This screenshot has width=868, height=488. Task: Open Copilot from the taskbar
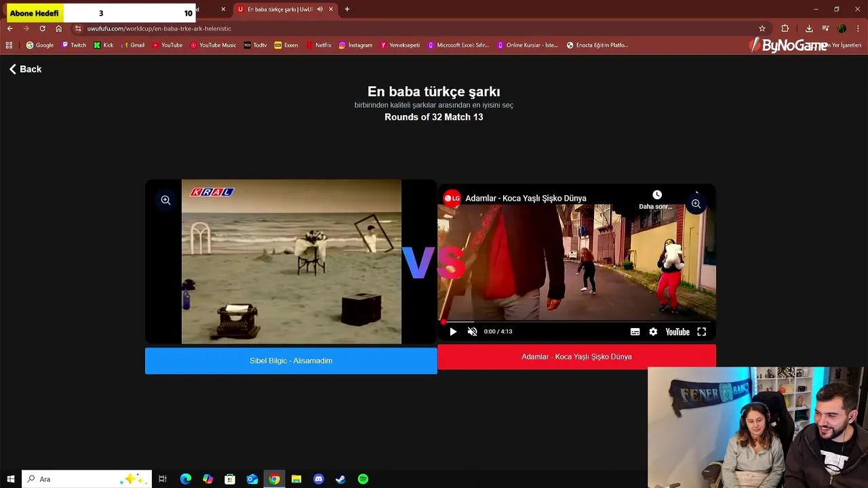(208, 479)
